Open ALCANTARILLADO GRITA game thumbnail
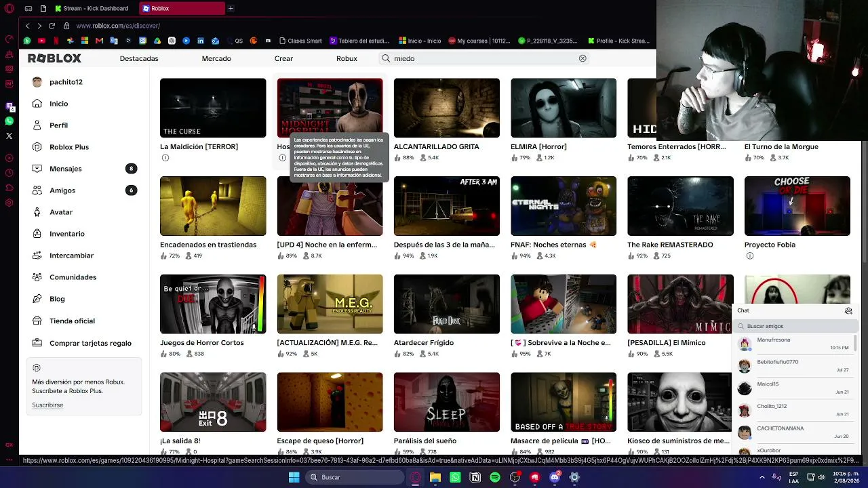 447,108
